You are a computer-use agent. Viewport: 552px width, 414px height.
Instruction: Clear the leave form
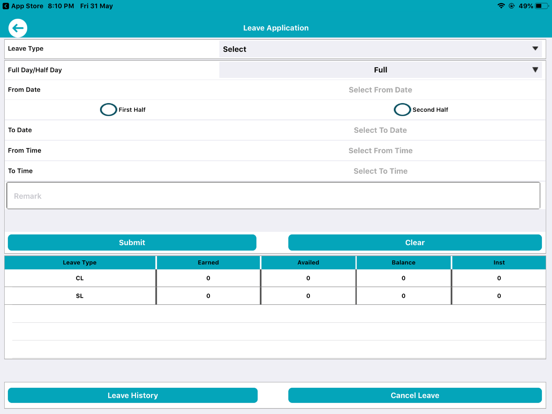[415, 243]
